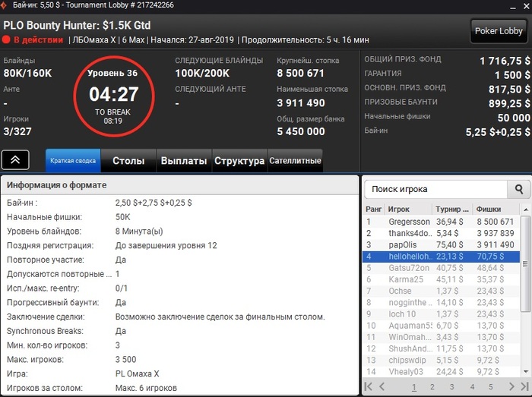Open the Столы tab
The height and width of the screenshot is (397, 532).
coord(128,161)
